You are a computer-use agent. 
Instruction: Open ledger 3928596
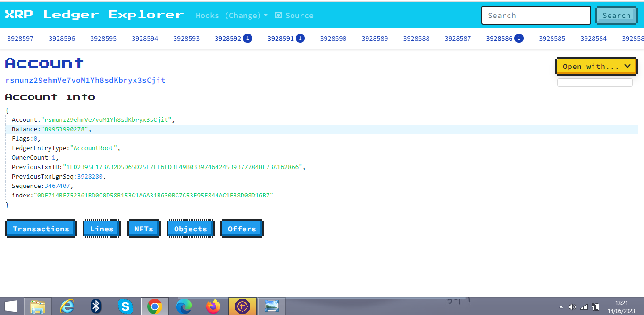click(x=62, y=38)
